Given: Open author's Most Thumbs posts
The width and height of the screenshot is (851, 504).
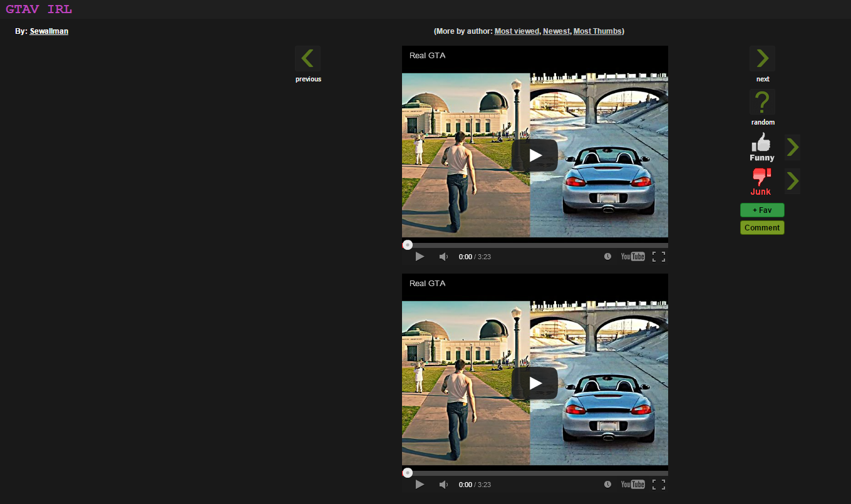Looking at the screenshot, I should click(597, 31).
